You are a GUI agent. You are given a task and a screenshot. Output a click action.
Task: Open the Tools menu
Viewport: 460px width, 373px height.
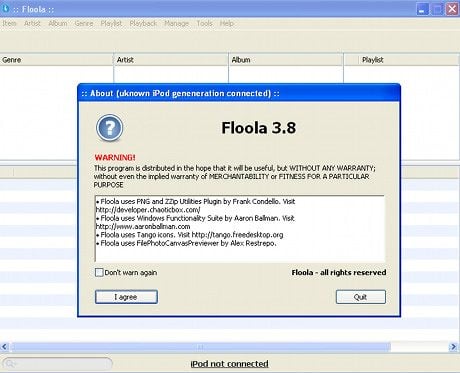(204, 23)
